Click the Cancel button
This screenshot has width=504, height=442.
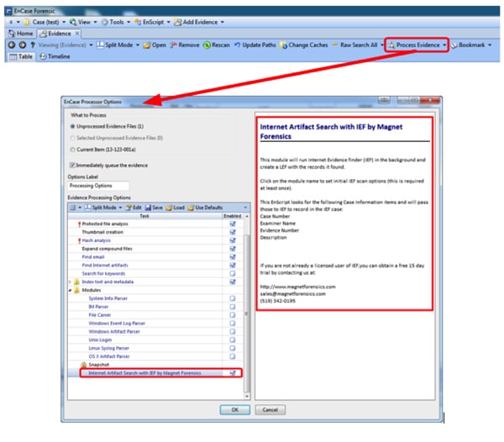click(x=270, y=410)
